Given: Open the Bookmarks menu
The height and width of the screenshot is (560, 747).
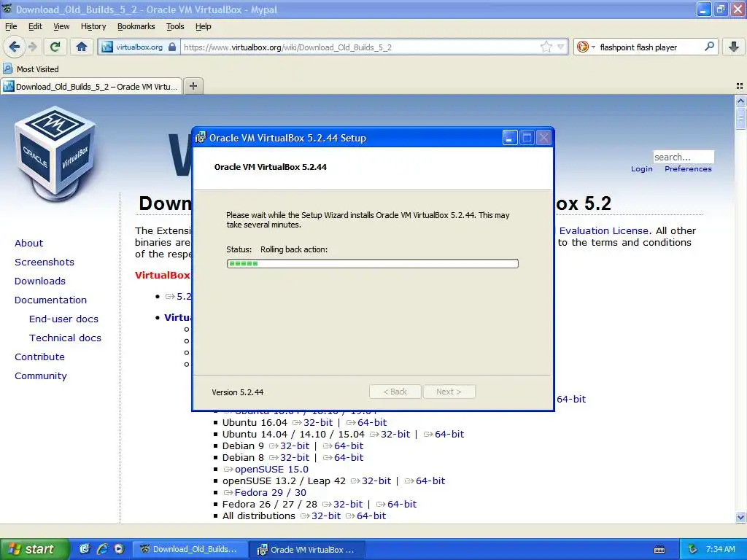Looking at the screenshot, I should pos(136,26).
